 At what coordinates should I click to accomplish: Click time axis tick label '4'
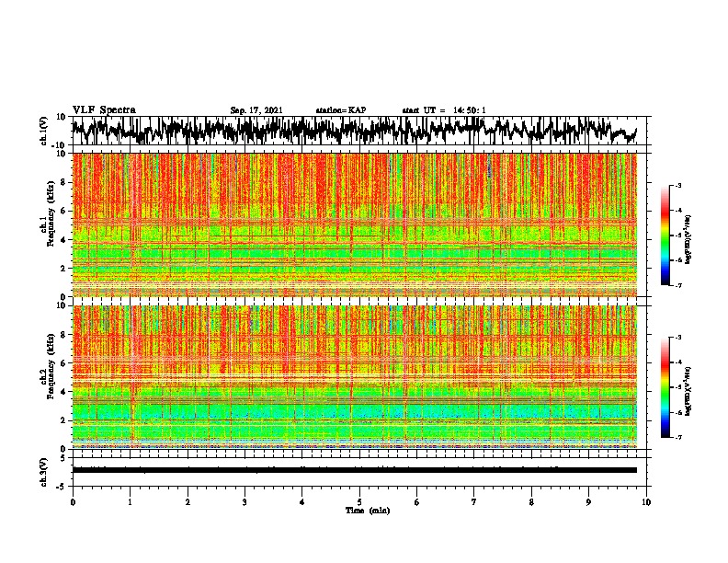click(302, 502)
